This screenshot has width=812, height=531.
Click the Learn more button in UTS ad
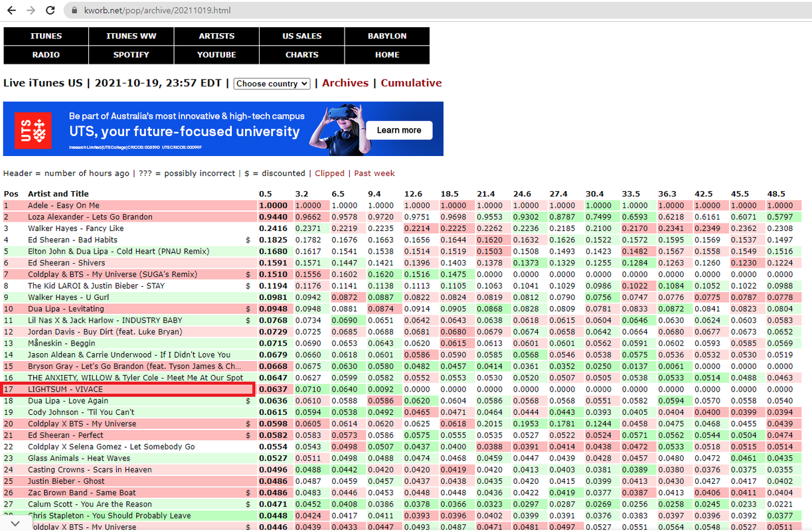399,130
